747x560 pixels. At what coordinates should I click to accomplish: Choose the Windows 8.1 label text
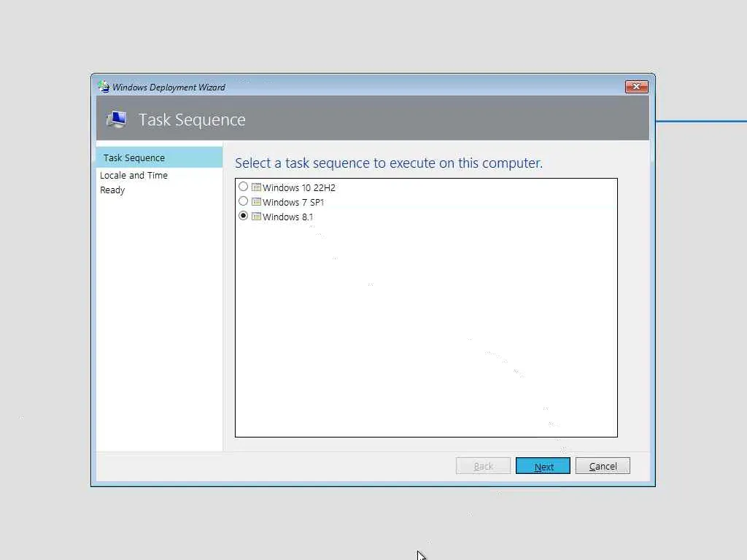click(287, 217)
